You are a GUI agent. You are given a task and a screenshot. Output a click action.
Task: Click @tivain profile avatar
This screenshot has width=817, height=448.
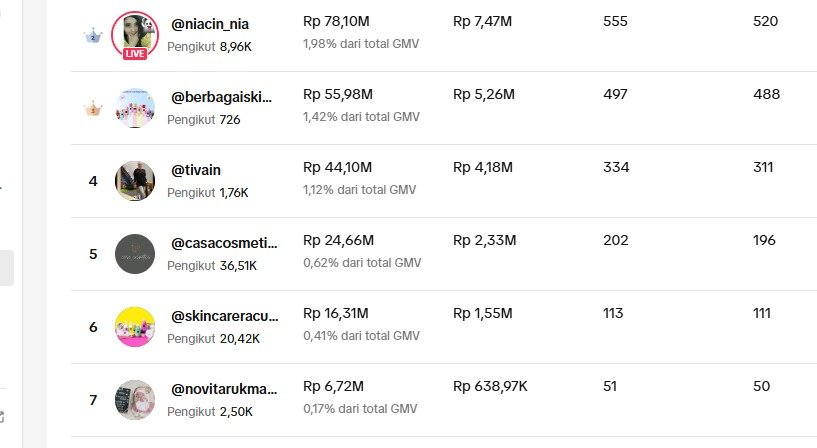click(135, 181)
